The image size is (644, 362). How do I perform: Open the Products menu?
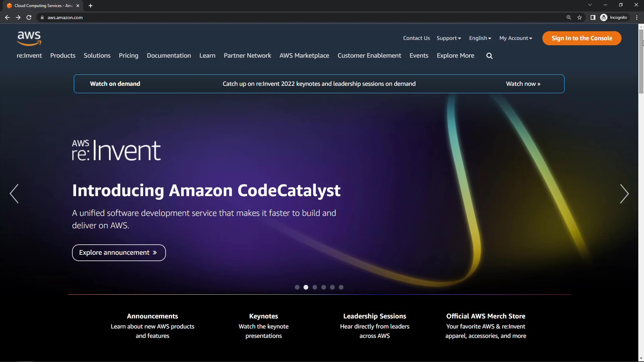pos(63,56)
